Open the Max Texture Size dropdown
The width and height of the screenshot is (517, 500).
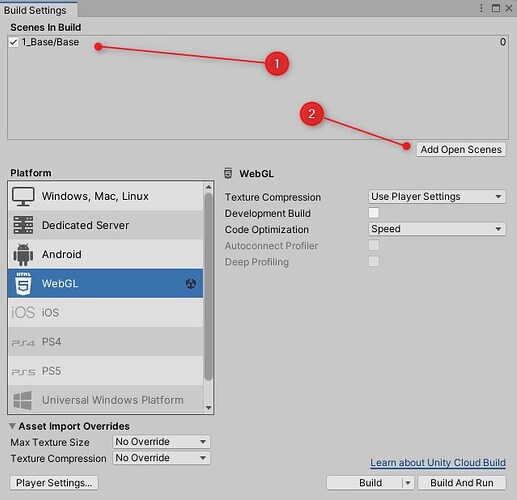click(161, 442)
